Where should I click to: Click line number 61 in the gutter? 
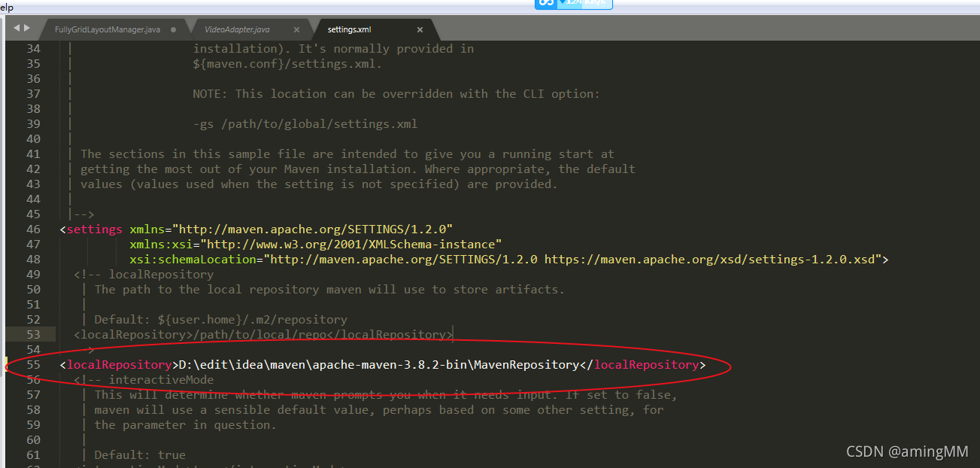(33, 454)
